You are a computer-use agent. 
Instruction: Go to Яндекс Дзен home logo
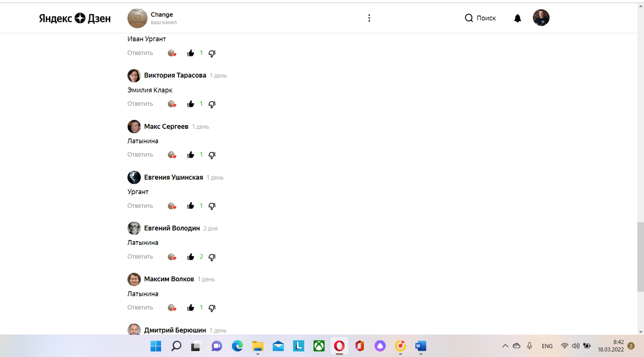75,18
